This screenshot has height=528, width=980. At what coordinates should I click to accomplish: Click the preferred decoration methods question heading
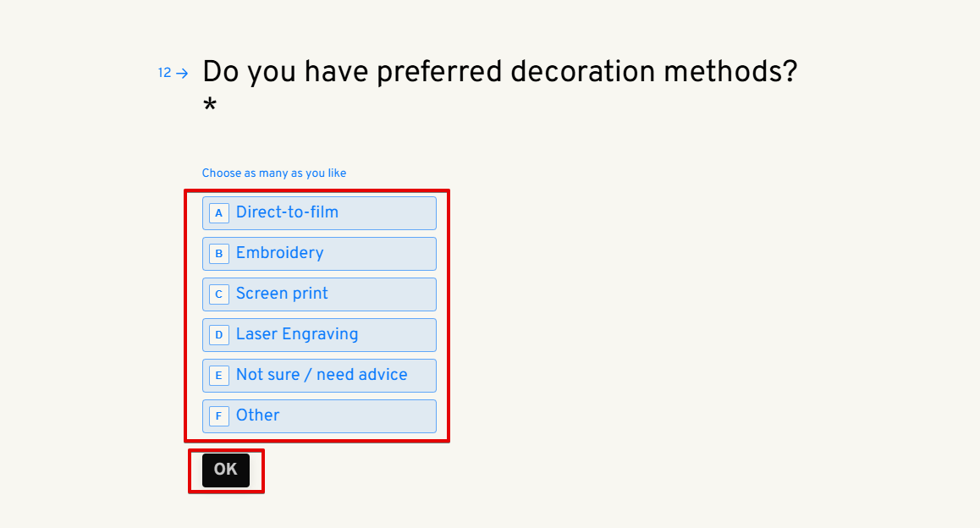point(499,72)
